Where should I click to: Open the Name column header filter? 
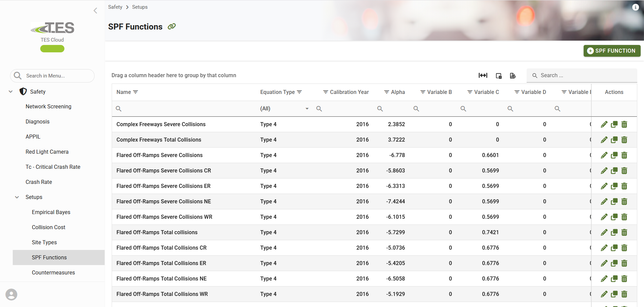click(x=136, y=92)
